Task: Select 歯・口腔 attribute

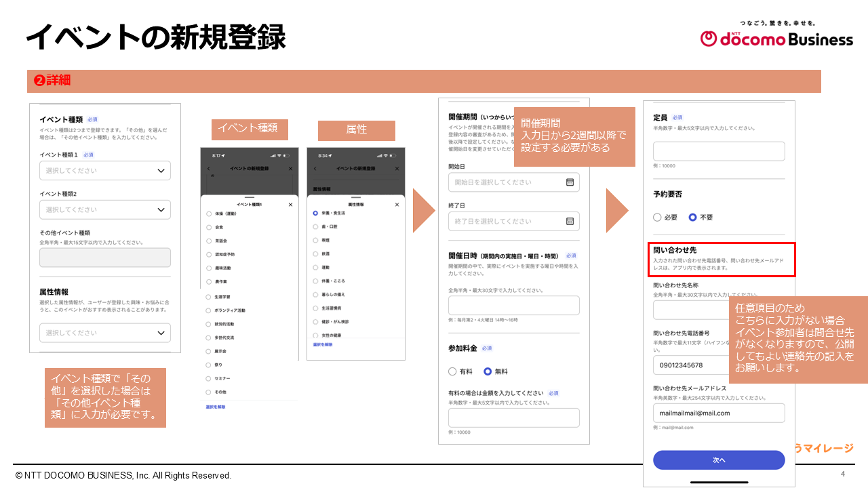Action: [x=315, y=226]
